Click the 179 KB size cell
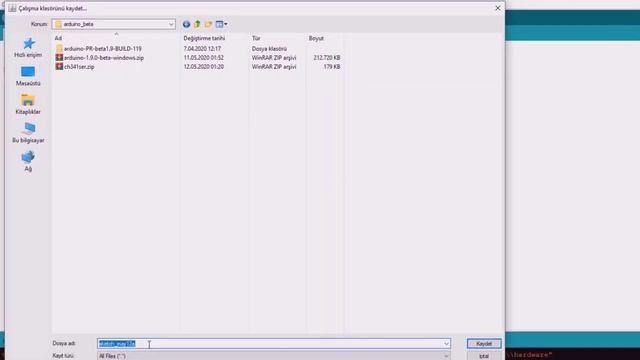This screenshot has height=360, width=640. pyautogui.click(x=332, y=67)
